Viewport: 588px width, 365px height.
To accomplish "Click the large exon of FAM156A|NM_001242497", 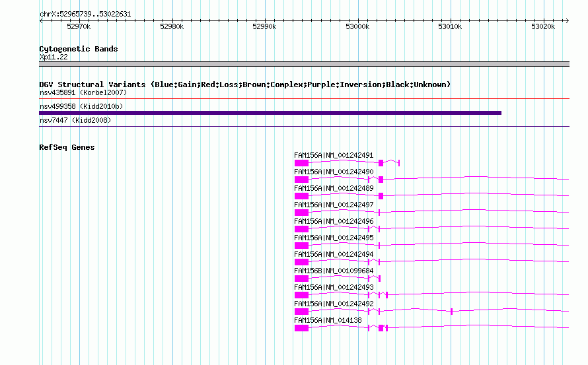I will pyautogui.click(x=301, y=213).
